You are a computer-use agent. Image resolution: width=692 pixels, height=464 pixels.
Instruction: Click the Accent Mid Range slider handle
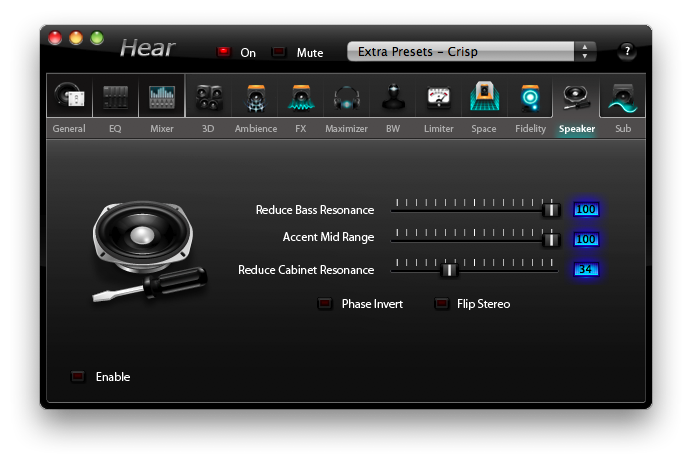point(551,239)
